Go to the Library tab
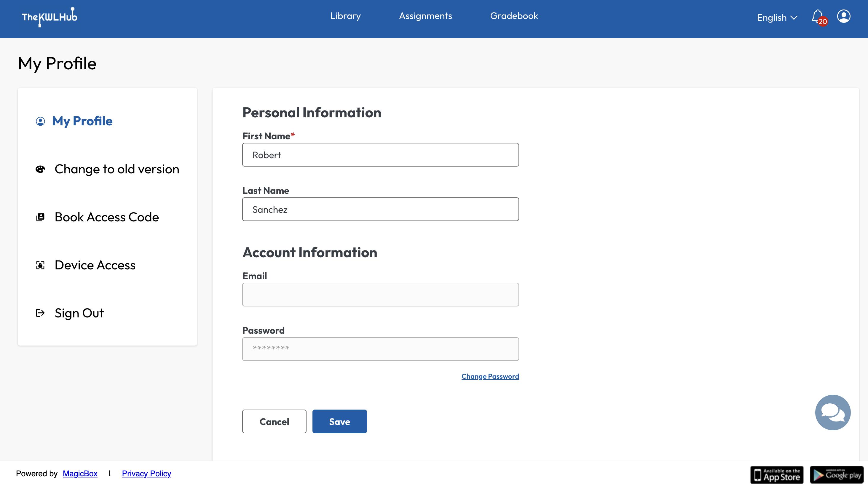This screenshot has height=489, width=868. pos(345,16)
